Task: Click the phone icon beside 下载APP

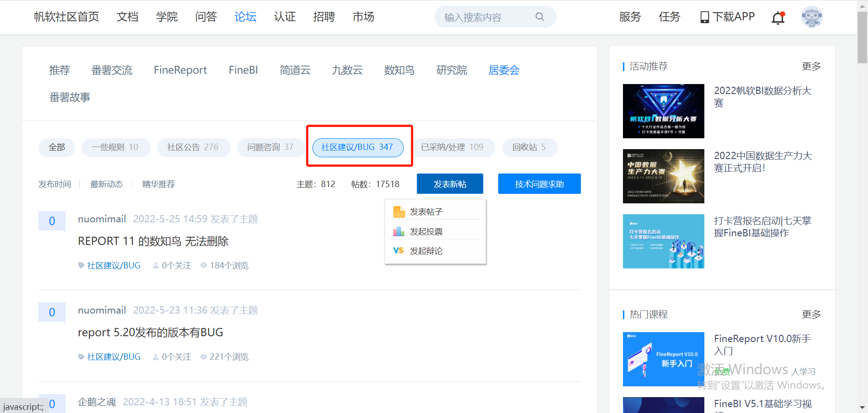Action: pos(704,17)
